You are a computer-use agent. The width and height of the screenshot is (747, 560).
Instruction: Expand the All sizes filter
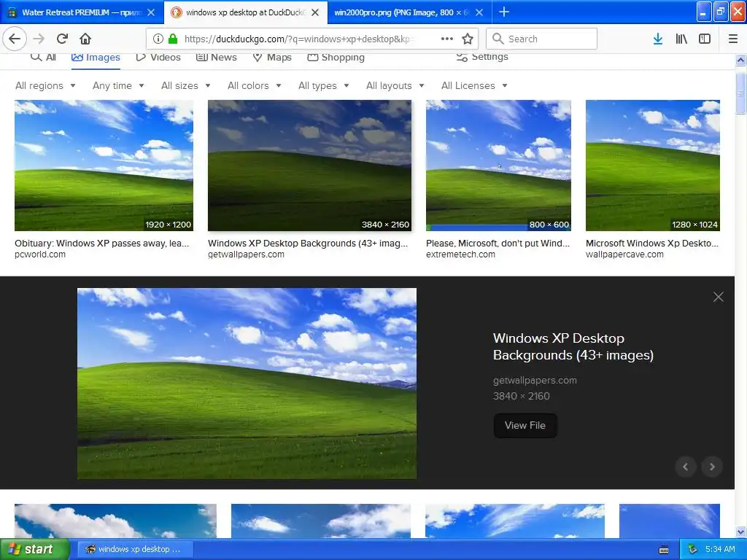tap(186, 86)
